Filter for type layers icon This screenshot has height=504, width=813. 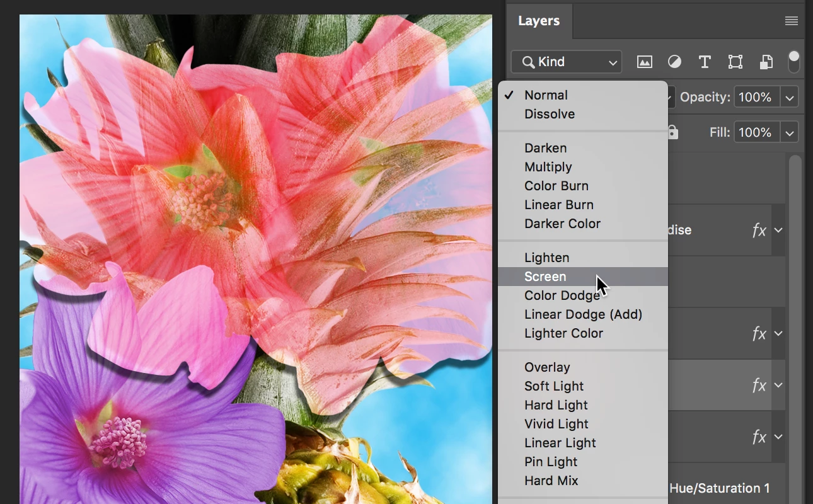coord(705,62)
